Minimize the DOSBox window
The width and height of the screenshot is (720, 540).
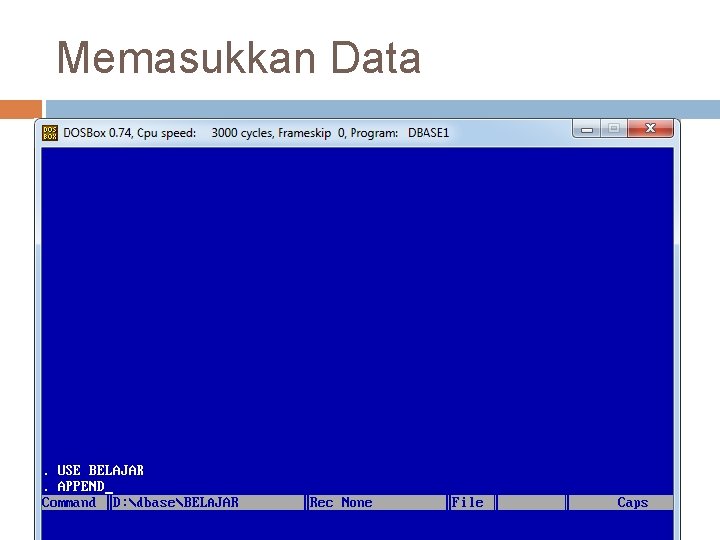586,128
